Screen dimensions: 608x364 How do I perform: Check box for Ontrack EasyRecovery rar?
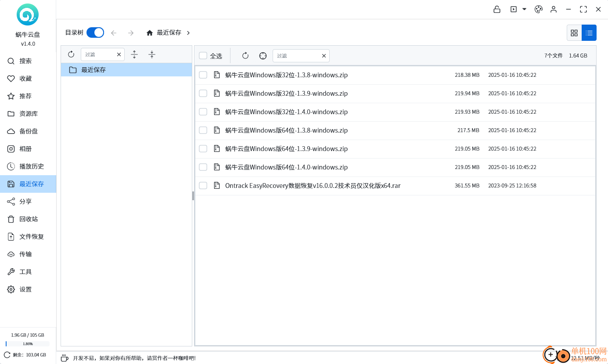tap(203, 186)
